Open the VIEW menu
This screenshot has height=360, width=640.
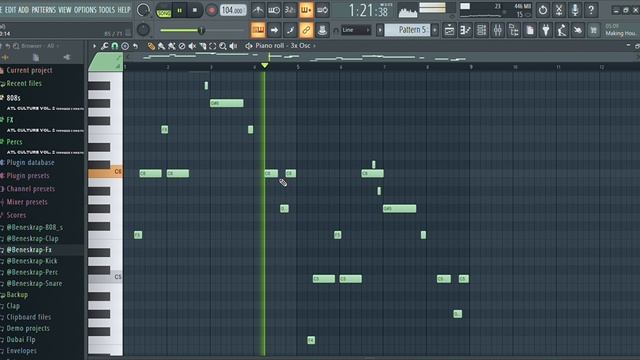[x=64, y=9]
